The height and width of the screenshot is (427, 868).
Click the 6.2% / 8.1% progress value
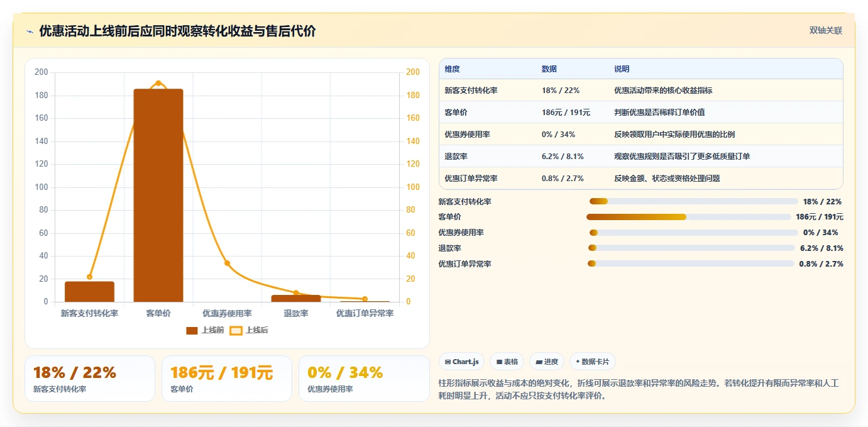pos(821,248)
